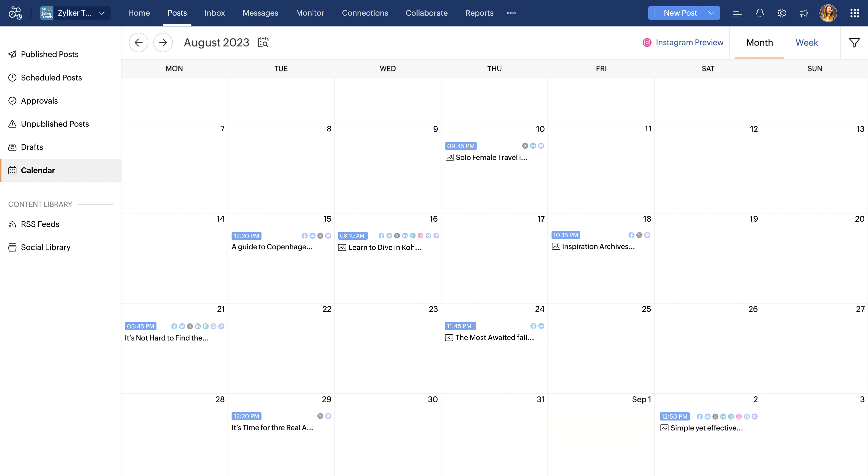Click the Unpublished Posts toggle
The image size is (868, 476).
point(55,124)
